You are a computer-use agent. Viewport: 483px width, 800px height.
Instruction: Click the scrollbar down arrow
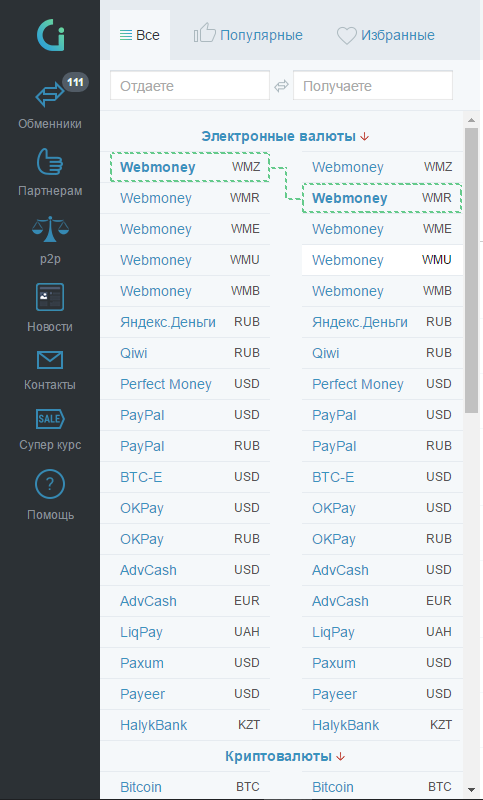point(472,789)
